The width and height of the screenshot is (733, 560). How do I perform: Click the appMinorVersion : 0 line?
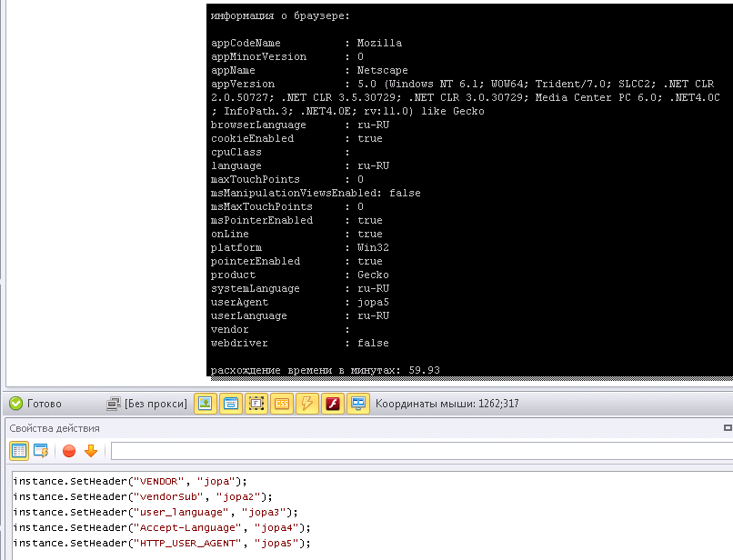point(287,56)
